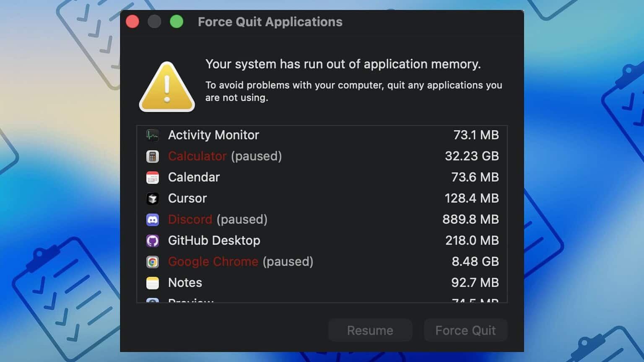Click the Cursor app icon
The height and width of the screenshot is (362, 644).
point(152,198)
